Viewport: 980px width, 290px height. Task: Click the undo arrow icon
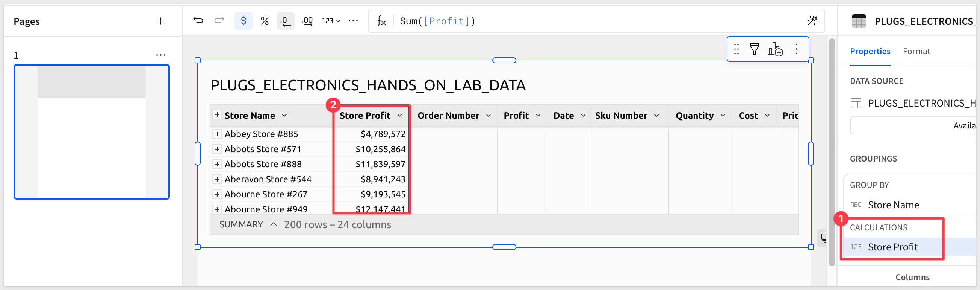198,21
